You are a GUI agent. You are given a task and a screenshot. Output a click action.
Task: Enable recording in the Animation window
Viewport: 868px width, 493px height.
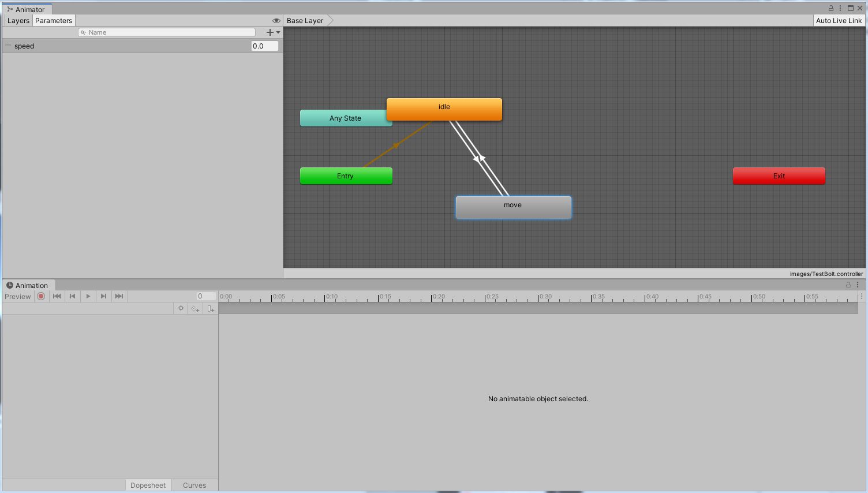click(x=41, y=296)
